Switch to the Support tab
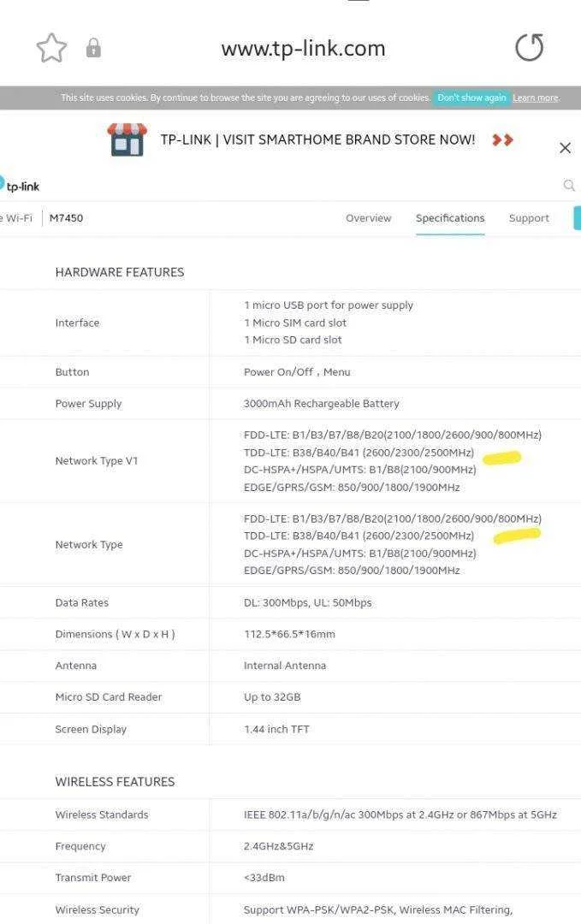Viewport: 581px width, 924px height. (x=529, y=218)
